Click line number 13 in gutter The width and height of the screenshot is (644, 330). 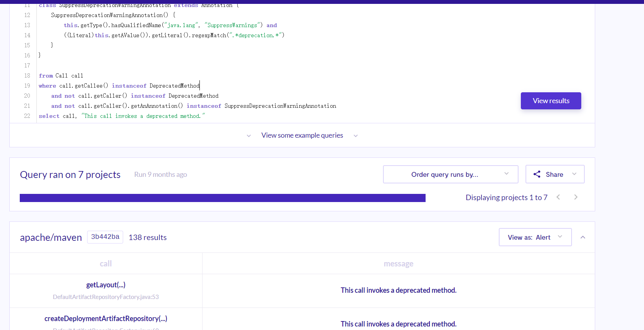pyautogui.click(x=27, y=25)
